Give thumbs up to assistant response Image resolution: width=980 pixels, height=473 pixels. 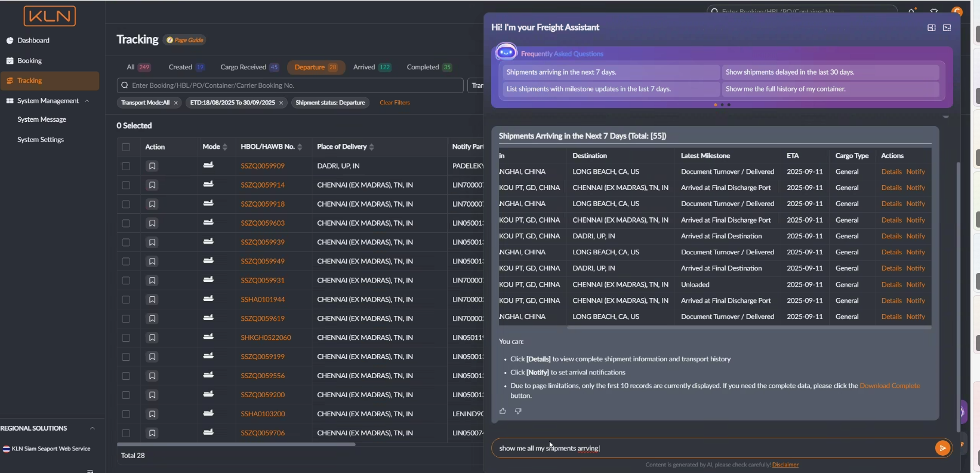[x=503, y=411]
